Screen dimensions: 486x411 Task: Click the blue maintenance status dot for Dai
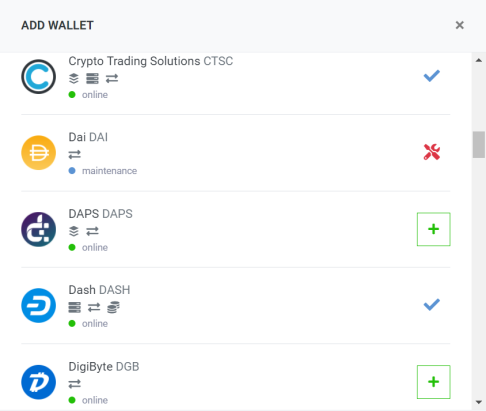coord(72,171)
